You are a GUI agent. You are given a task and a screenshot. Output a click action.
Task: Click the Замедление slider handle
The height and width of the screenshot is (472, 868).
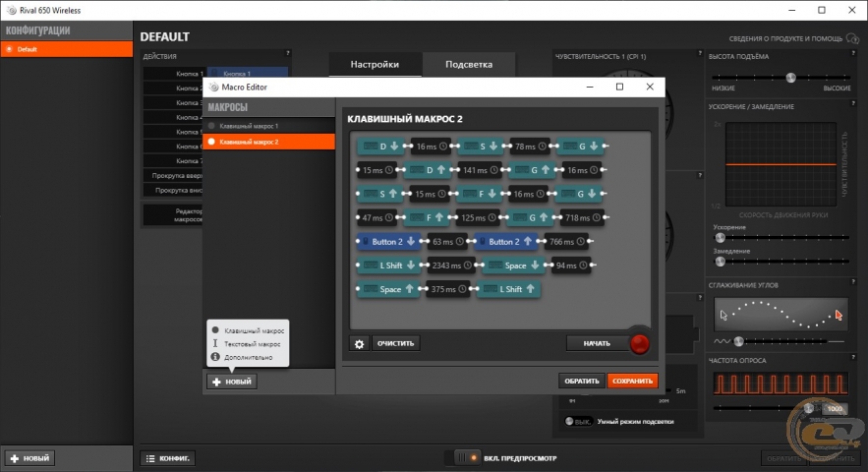720,262
